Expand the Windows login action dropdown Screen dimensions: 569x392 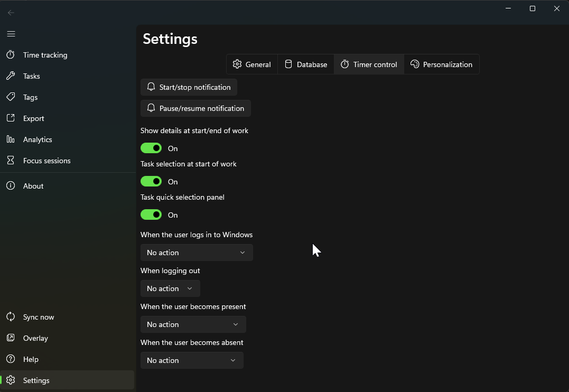click(x=197, y=253)
